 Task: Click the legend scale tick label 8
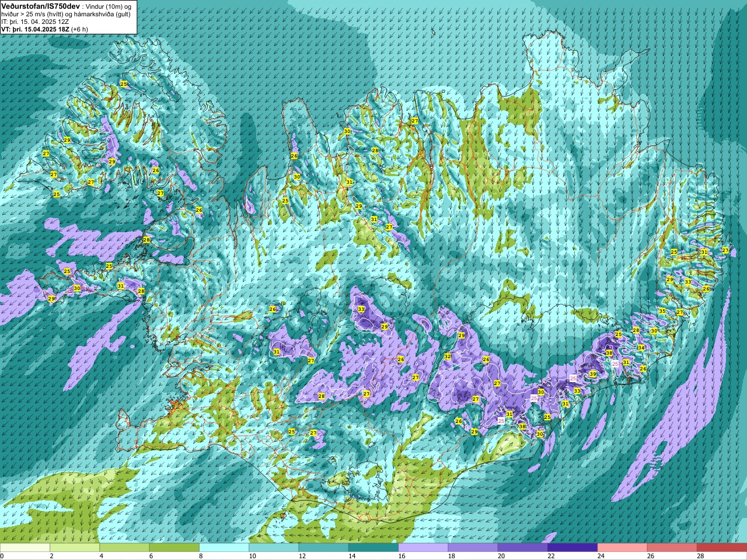point(201,556)
